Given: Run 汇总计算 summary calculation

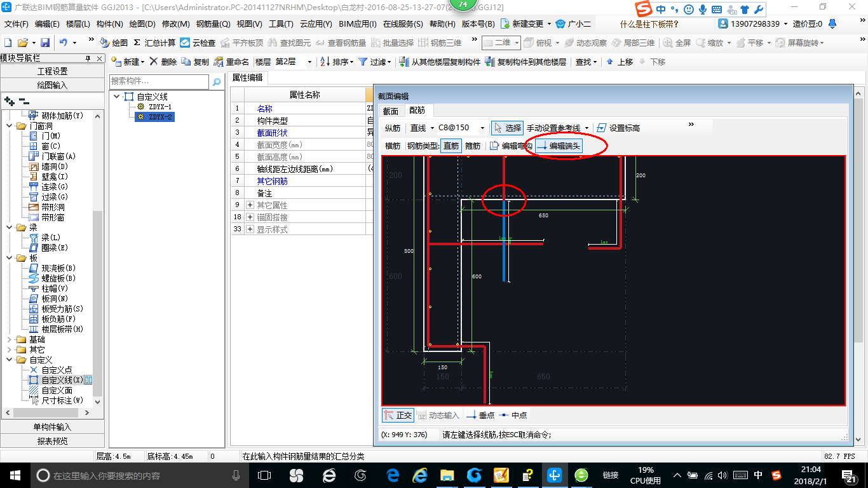Looking at the screenshot, I should point(154,43).
